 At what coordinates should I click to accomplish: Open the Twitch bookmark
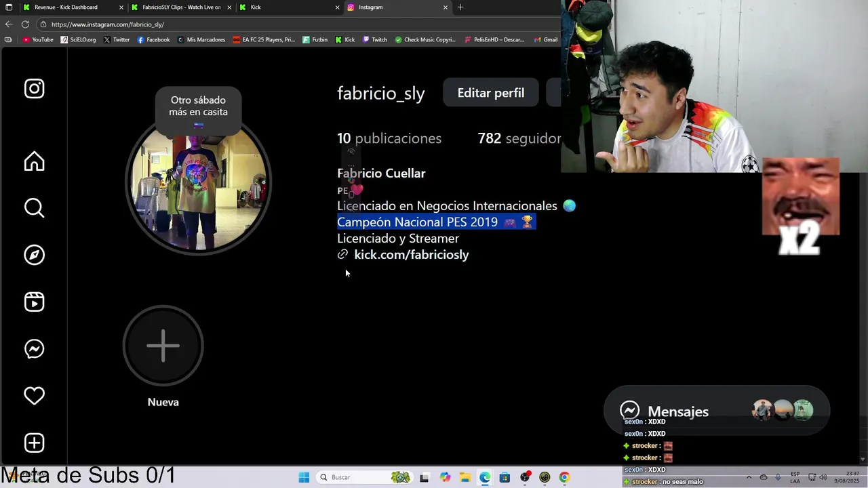coord(375,40)
